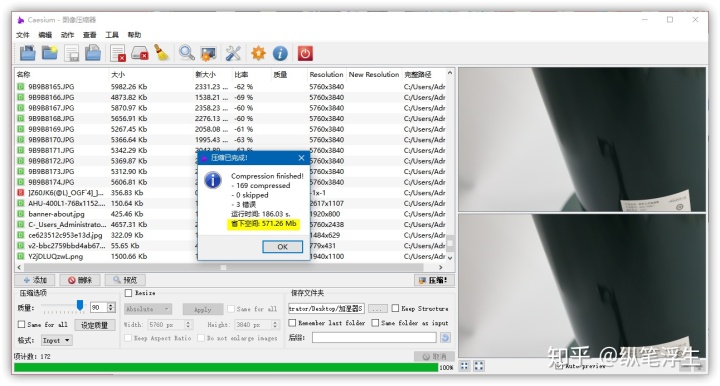
Task: Enable Remember last folder checkbox
Action: coord(292,323)
